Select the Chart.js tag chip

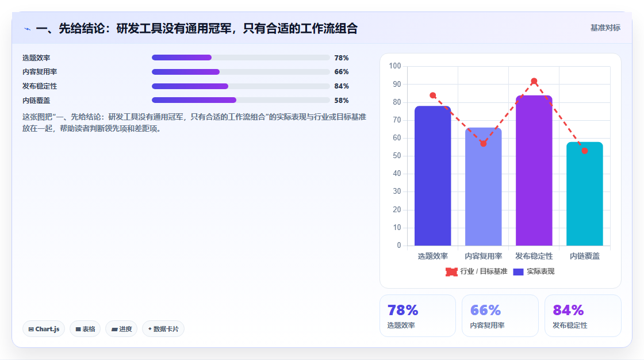pos(44,329)
